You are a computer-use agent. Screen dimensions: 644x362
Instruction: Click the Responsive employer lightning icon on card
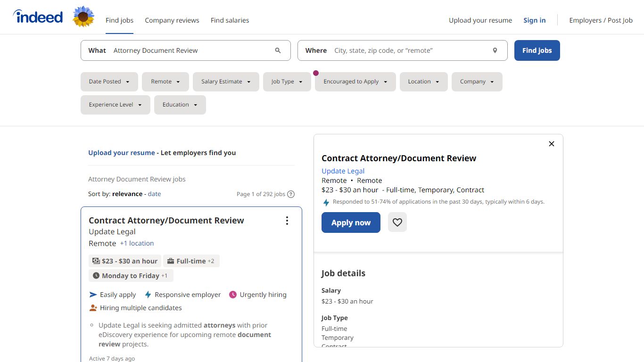click(148, 295)
